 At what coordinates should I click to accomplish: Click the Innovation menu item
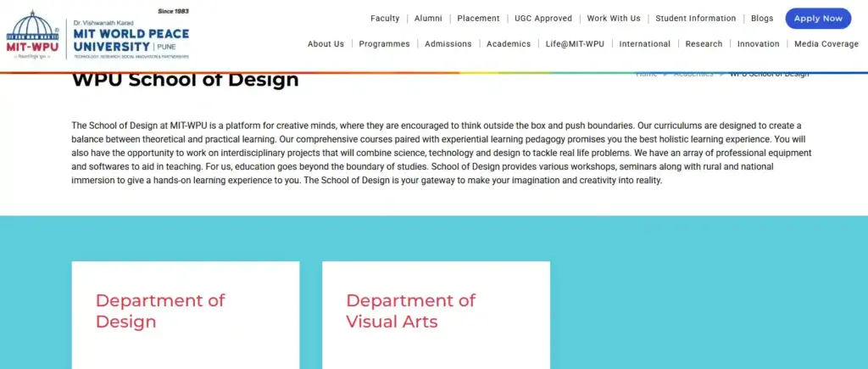758,44
